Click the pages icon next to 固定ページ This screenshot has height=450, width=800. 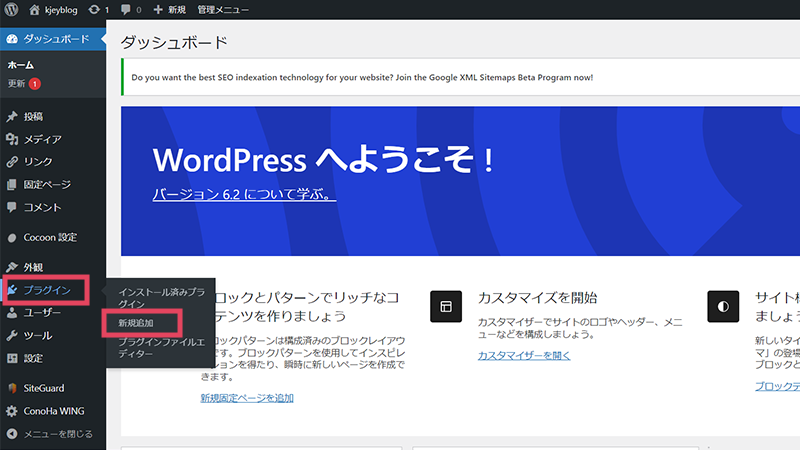click(x=12, y=185)
